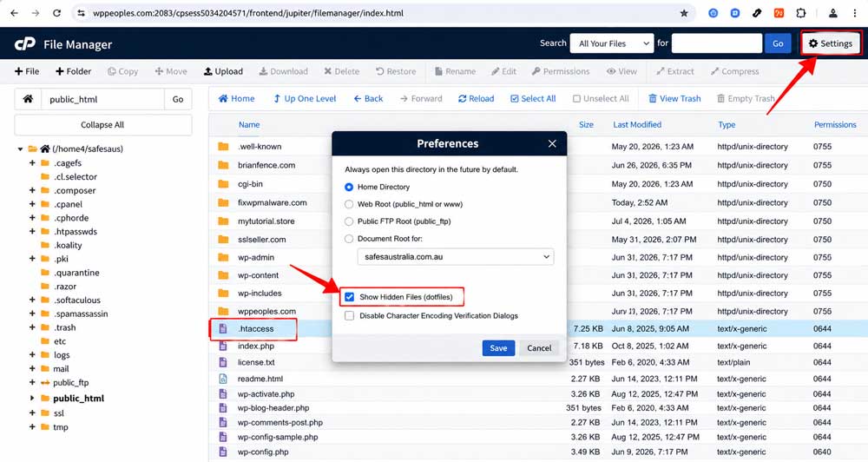
Task: Click the Upload toolbar button
Action: [x=223, y=71]
